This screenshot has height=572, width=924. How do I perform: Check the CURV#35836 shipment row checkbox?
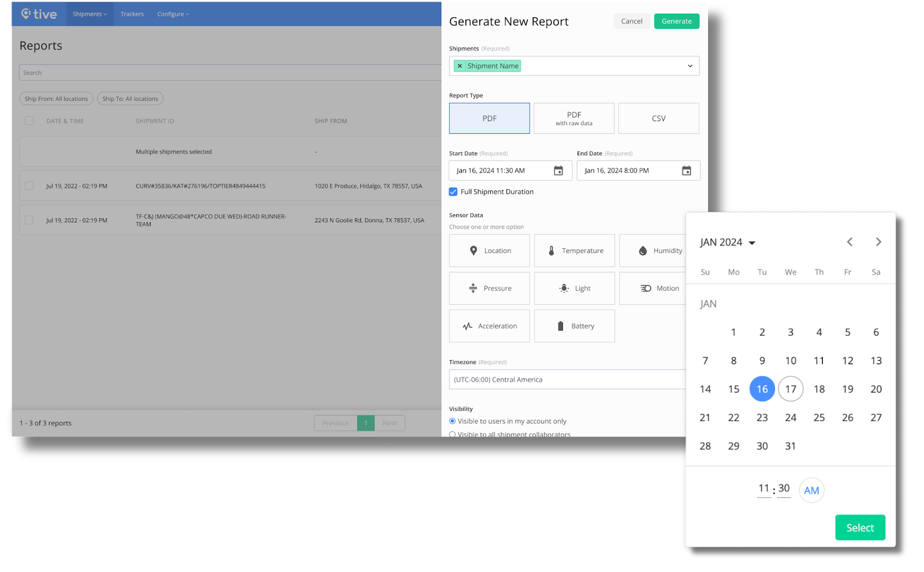[29, 186]
